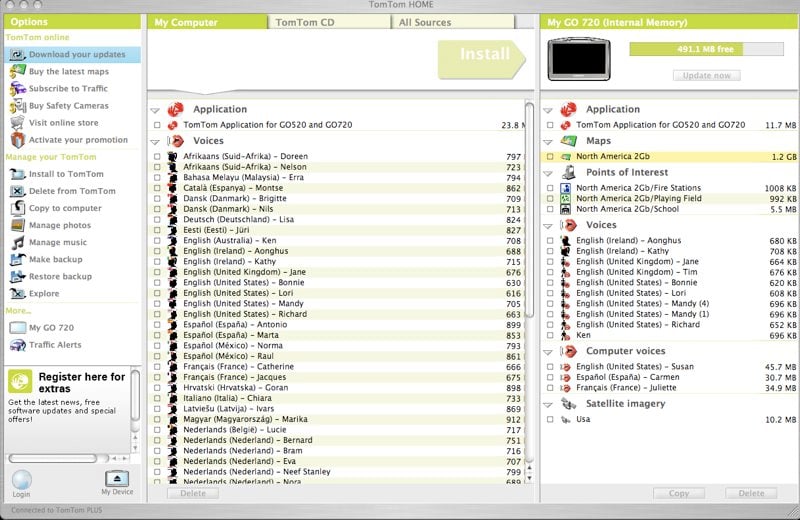This screenshot has width=800, height=520.
Task: Collapse the Computer voices section
Action: click(547, 352)
